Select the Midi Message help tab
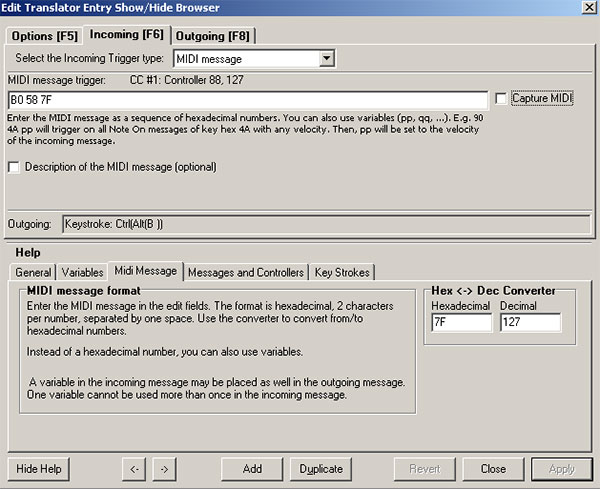This screenshot has width=600, height=489. (x=146, y=271)
